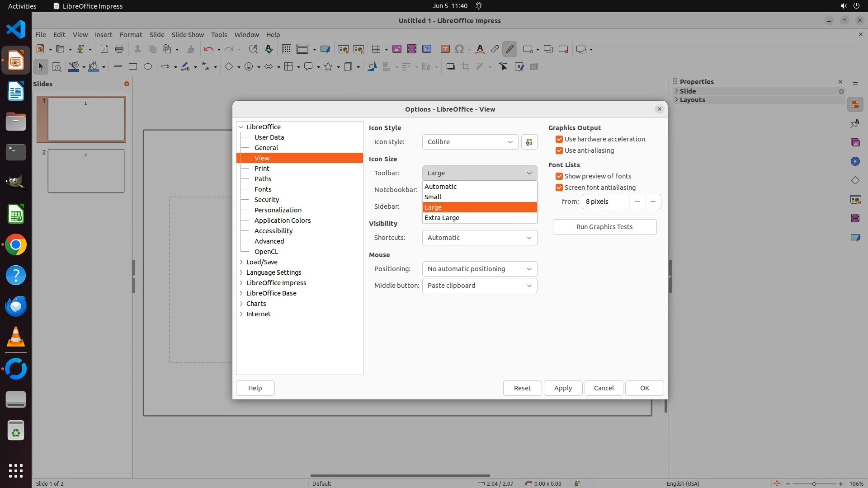Click the Insert Special Character omega icon
The width and height of the screenshot is (868, 488).
(x=459, y=49)
